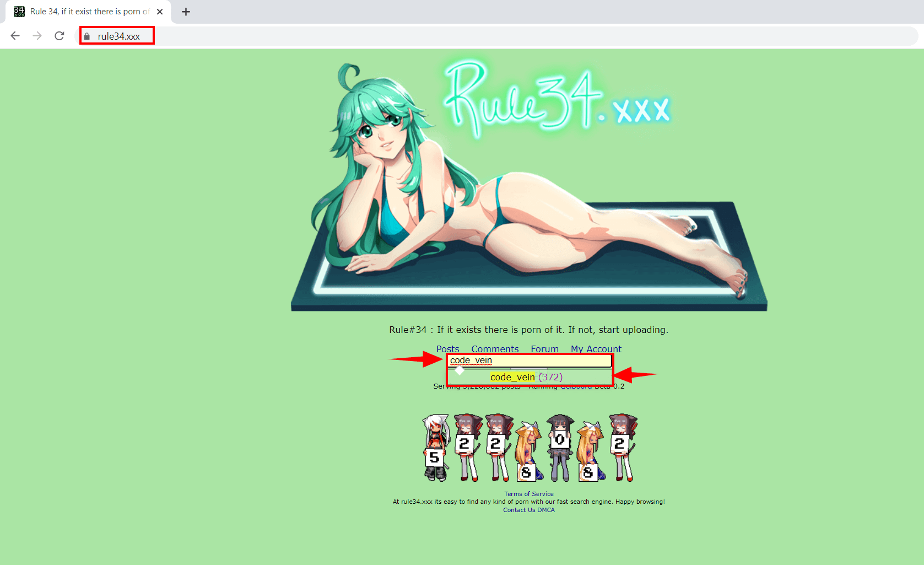Click the browser back arrow
924x565 pixels.
15,36
